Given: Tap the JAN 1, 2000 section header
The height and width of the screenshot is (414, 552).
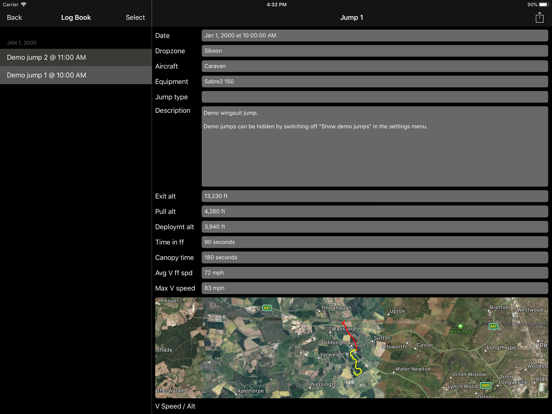Looking at the screenshot, I should click(x=21, y=43).
